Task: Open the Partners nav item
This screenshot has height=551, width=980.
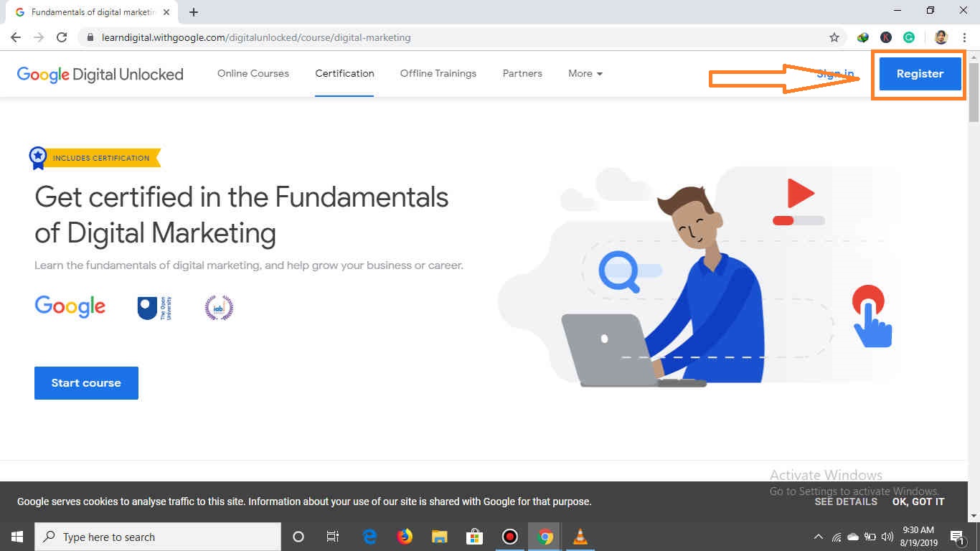Action: (x=522, y=73)
